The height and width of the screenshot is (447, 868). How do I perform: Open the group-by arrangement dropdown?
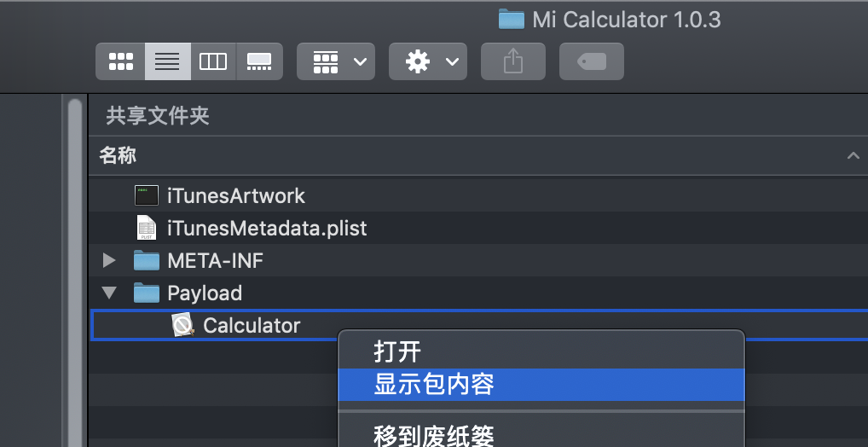click(335, 61)
